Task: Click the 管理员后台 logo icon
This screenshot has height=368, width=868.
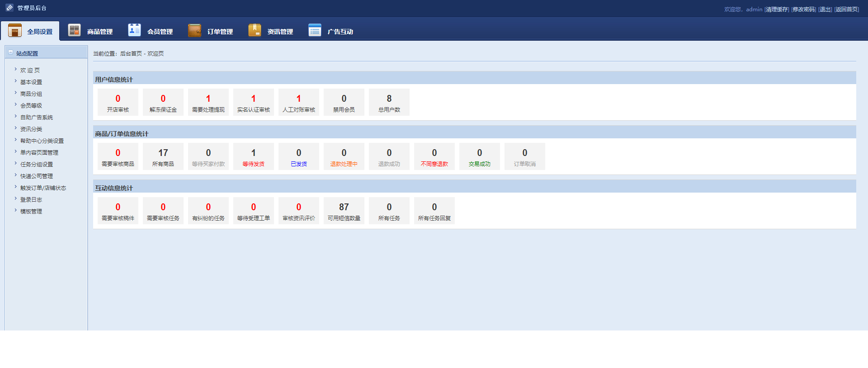Action: [x=9, y=8]
